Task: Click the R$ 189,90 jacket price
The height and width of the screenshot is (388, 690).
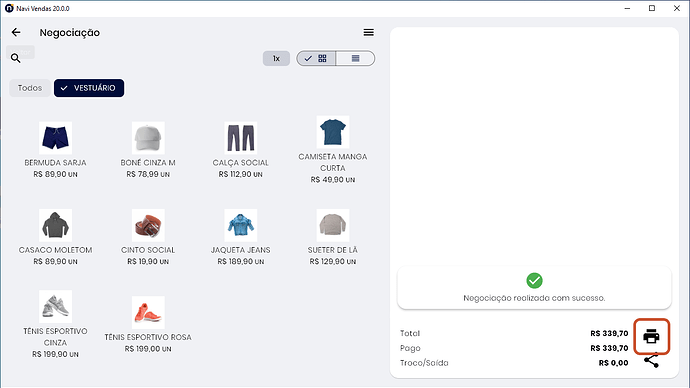Action: [x=240, y=261]
